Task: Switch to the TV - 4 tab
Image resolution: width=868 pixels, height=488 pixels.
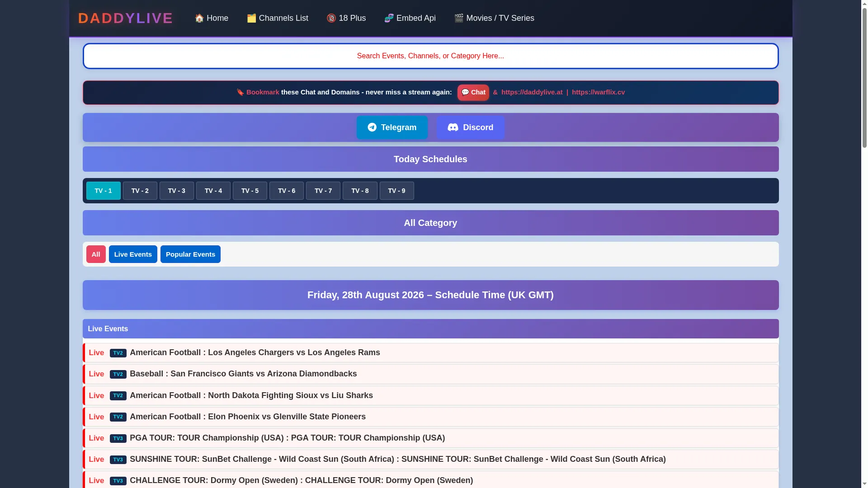Action: (213, 191)
